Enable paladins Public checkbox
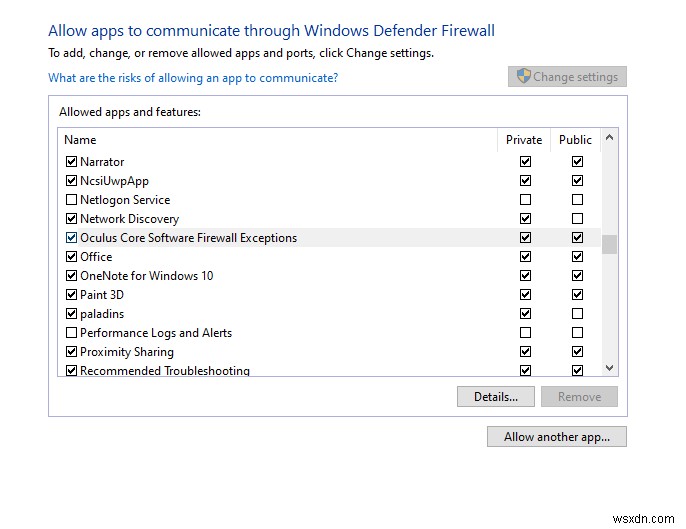686x529 pixels. pyautogui.click(x=578, y=314)
